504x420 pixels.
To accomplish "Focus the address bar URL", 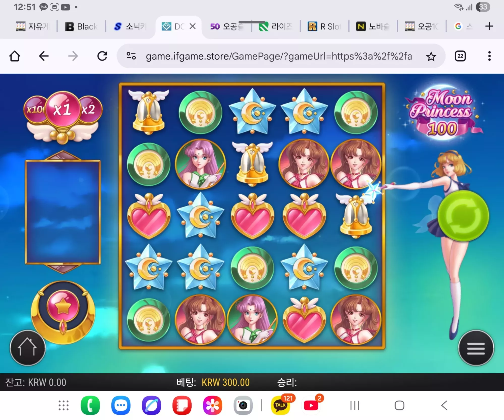I will (279, 56).
